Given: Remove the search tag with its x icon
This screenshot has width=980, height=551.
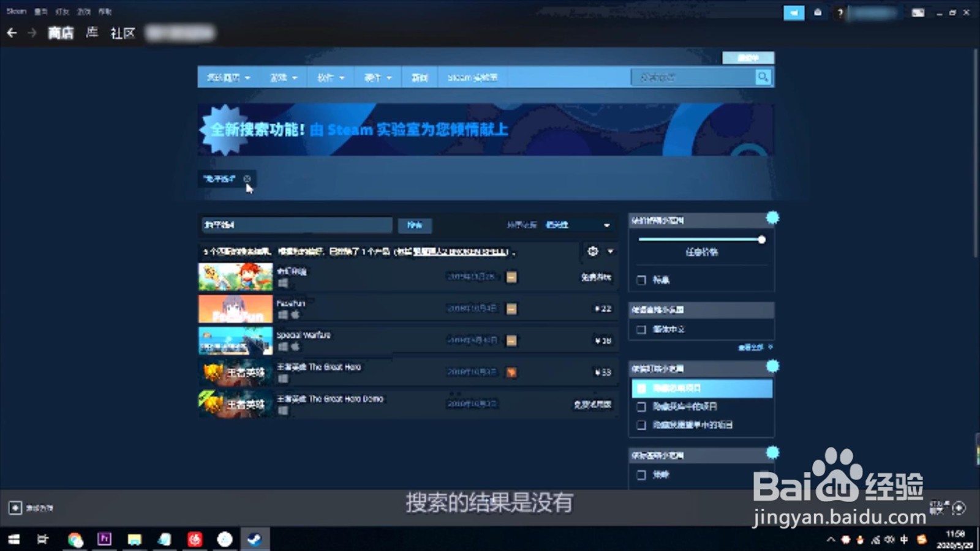Looking at the screenshot, I should pos(247,179).
